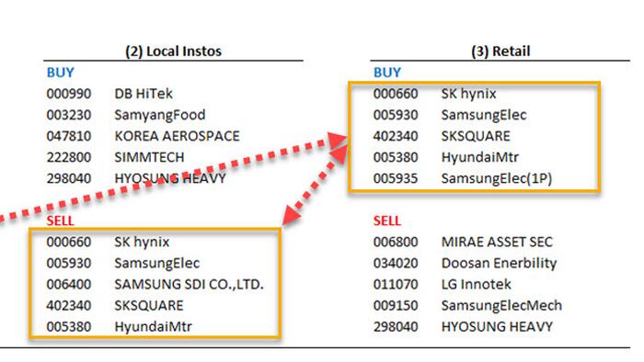Click stock code 047810
The height and width of the screenshot is (362, 644).
click(69, 137)
